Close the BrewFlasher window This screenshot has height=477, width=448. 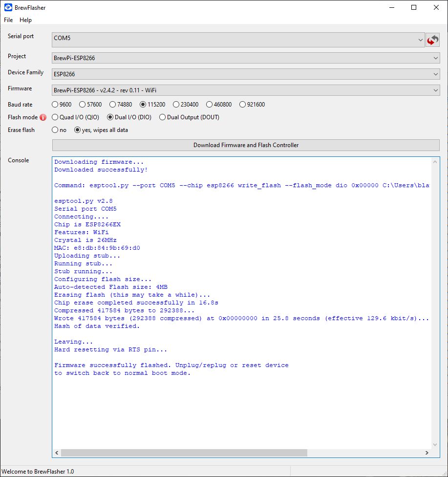click(436, 7)
